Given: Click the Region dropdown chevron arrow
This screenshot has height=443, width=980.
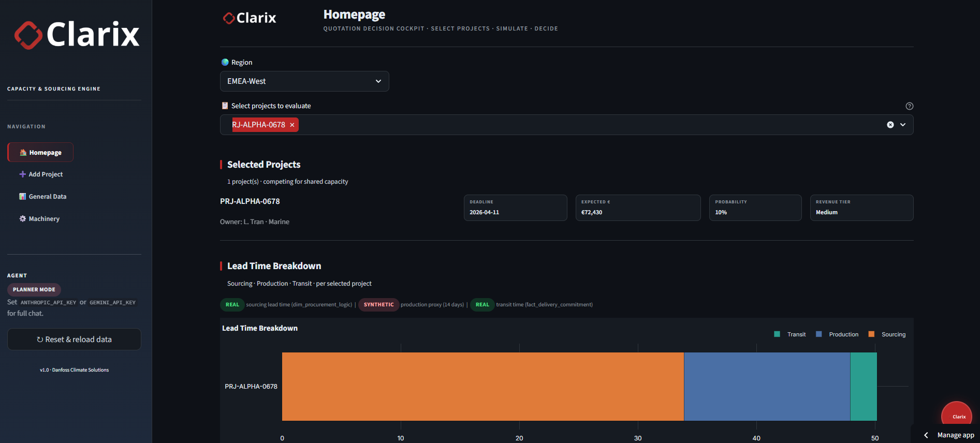Looking at the screenshot, I should (378, 81).
